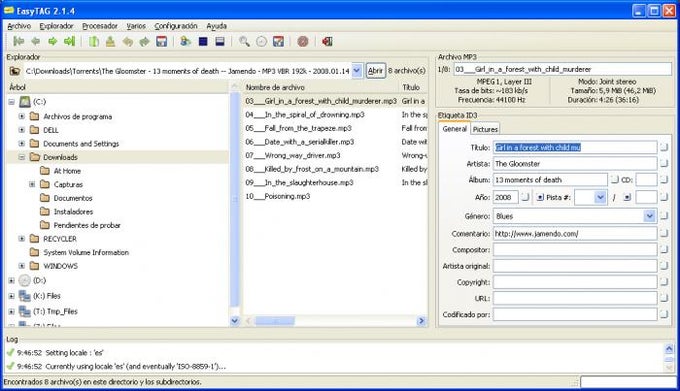Click tree panel scroll down arrow
The width and height of the screenshot is (680, 391).
click(235, 321)
